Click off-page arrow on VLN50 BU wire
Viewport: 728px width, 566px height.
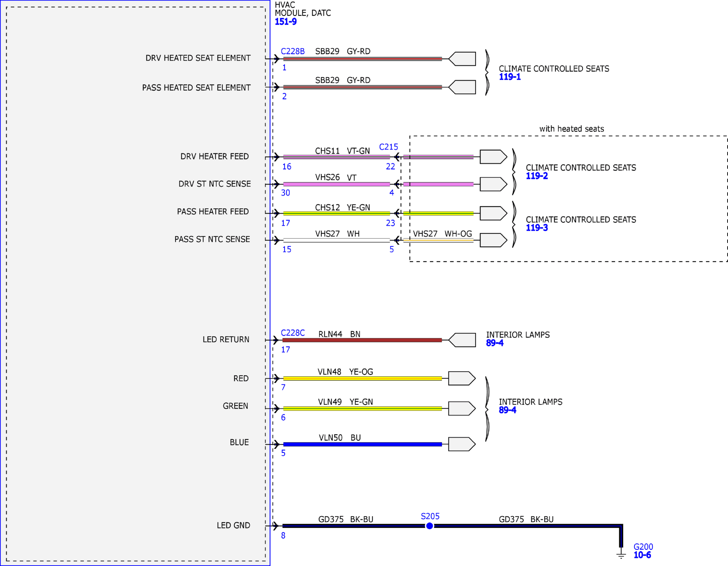coord(462,444)
